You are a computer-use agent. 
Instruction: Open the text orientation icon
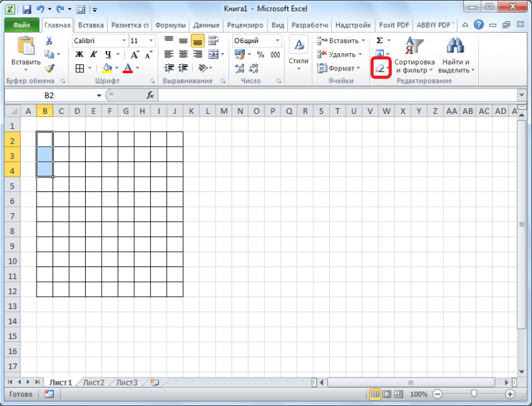point(203,68)
